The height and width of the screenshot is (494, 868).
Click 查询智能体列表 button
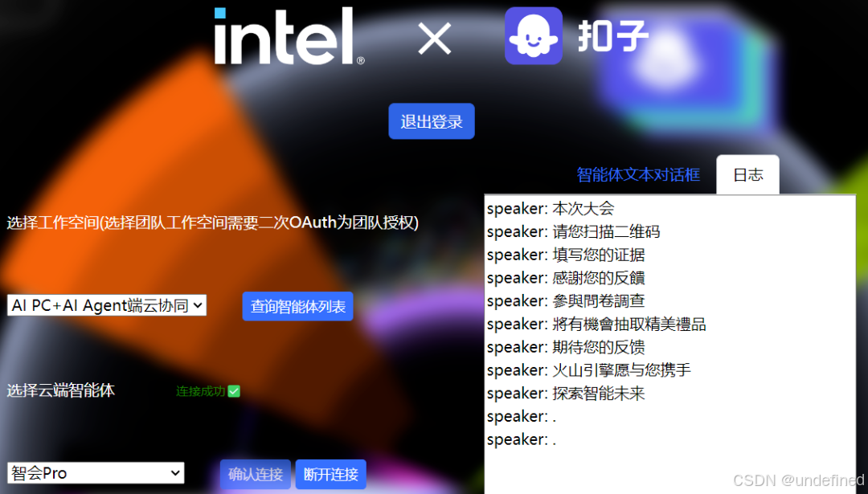pyautogui.click(x=298, y=307)
